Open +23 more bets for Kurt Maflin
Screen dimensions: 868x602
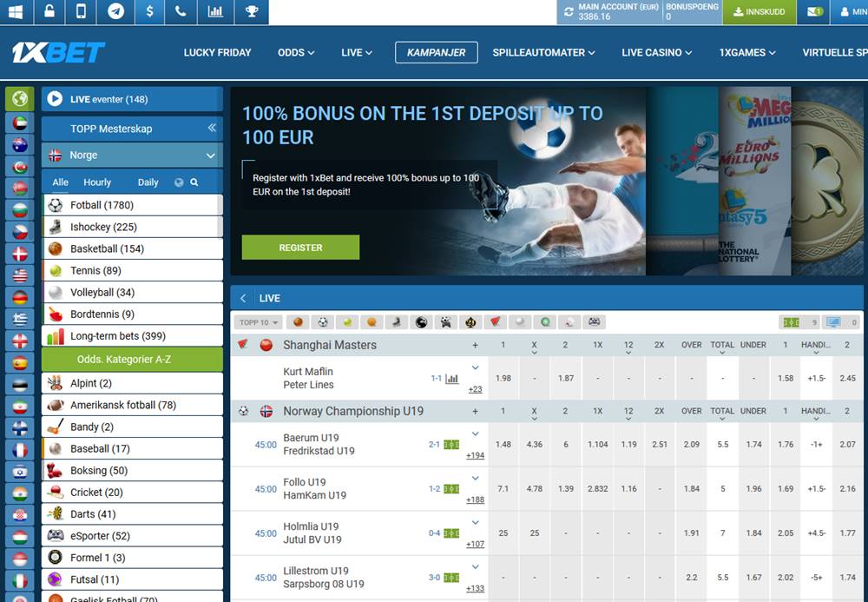pos(475,389)
